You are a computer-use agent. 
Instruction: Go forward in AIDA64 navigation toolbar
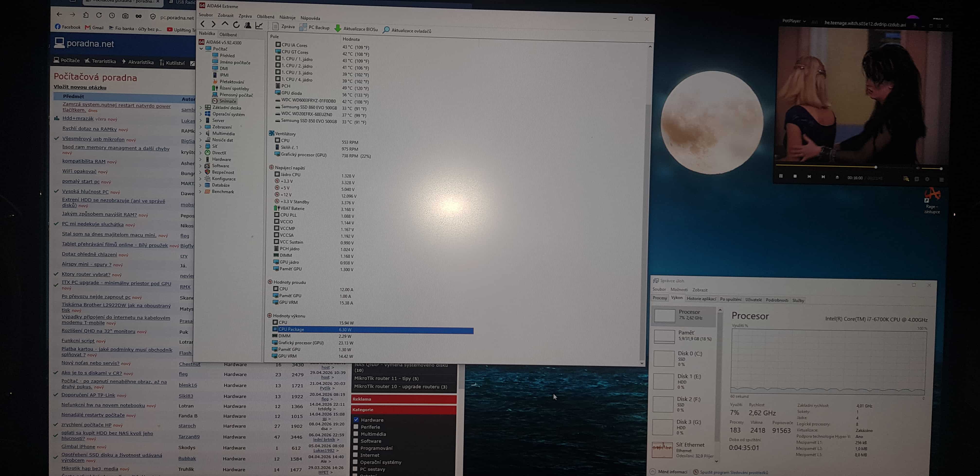(x=213, y=24)
